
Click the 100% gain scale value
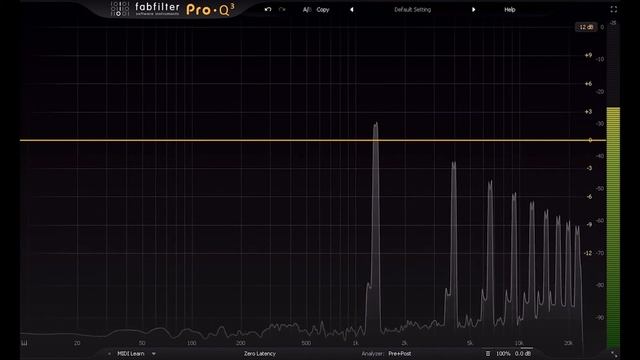[503, 353]
